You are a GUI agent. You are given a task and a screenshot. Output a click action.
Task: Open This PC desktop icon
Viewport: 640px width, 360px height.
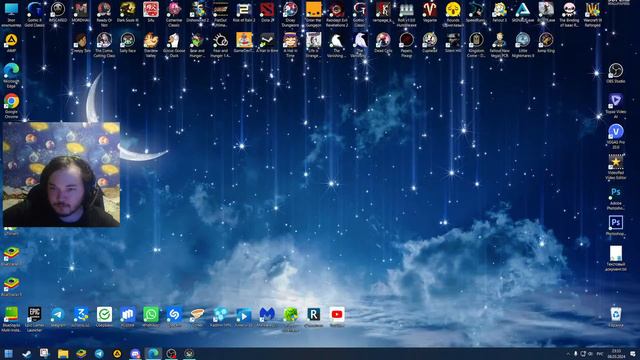click(11, 13)
